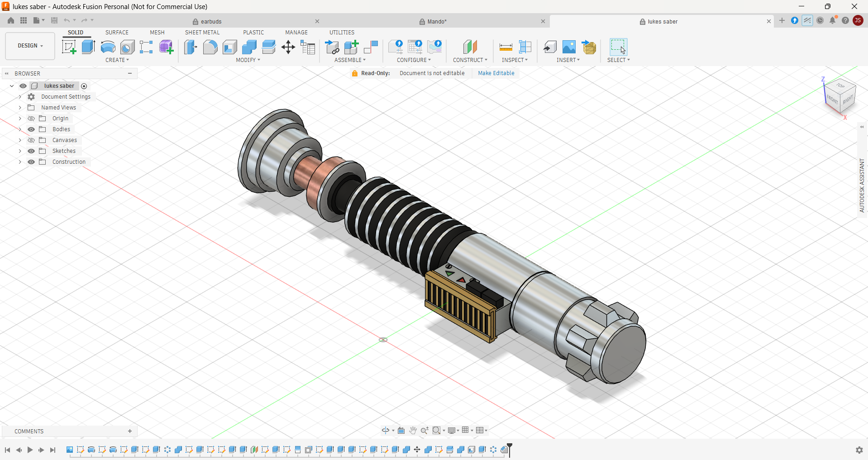
Task: Click the ViewCube TOP face
Action: [840, 85]
